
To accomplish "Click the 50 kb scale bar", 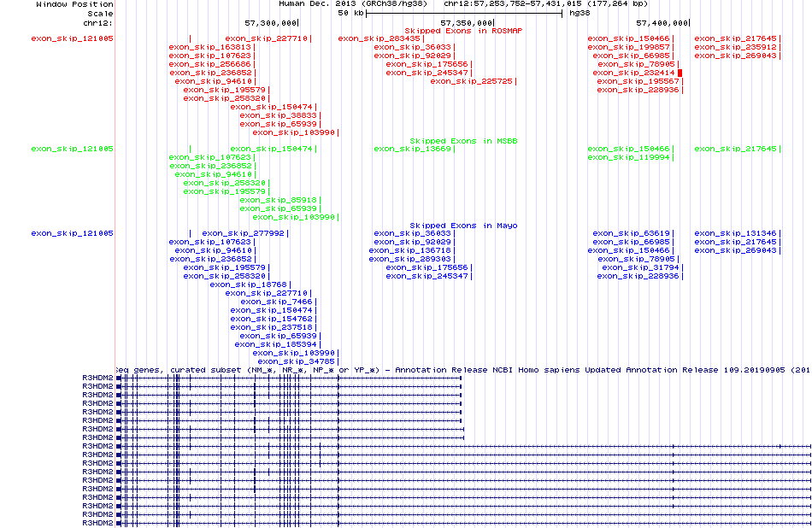I will (464, 14).
